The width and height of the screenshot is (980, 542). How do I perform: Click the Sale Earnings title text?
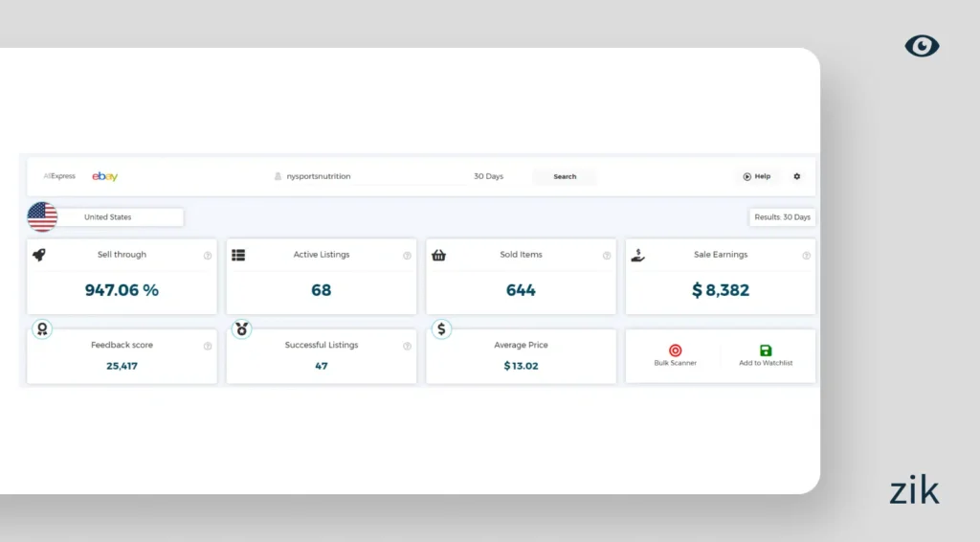pos(721,255)
